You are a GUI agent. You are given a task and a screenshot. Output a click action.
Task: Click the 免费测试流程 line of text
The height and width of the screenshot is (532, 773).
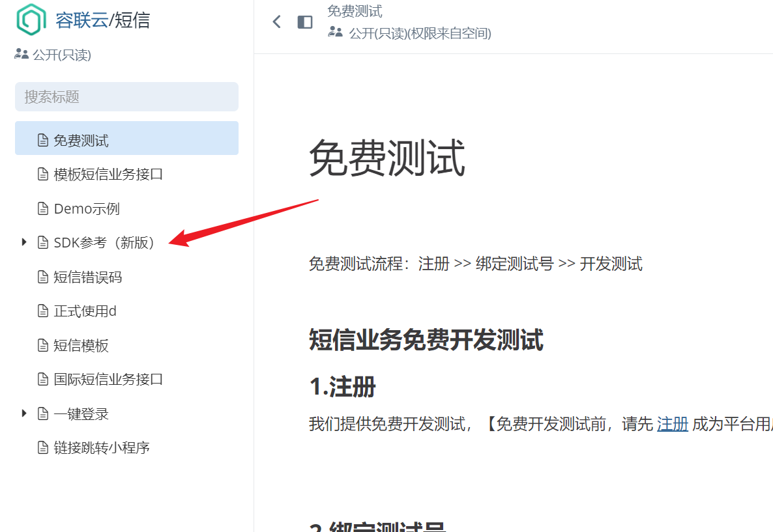coord(475,264)
